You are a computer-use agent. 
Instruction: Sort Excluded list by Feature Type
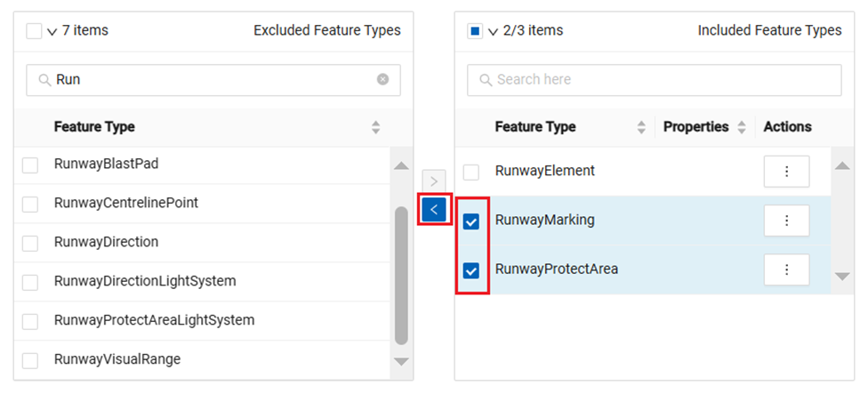[376, 127]
